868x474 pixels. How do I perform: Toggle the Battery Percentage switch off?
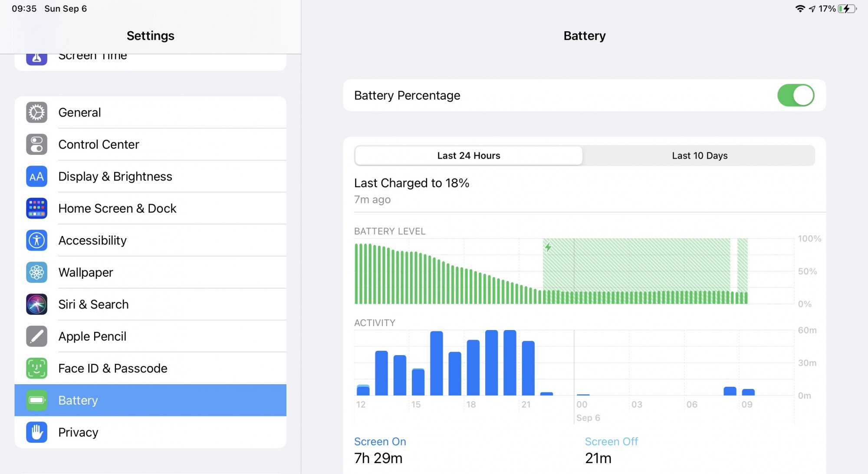[x=796, y=95]
